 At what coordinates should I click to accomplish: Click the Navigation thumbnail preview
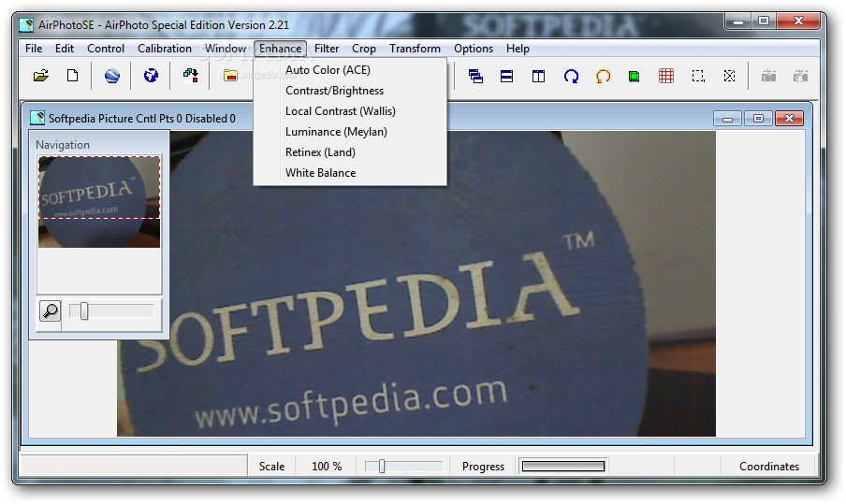pos(99,202)
